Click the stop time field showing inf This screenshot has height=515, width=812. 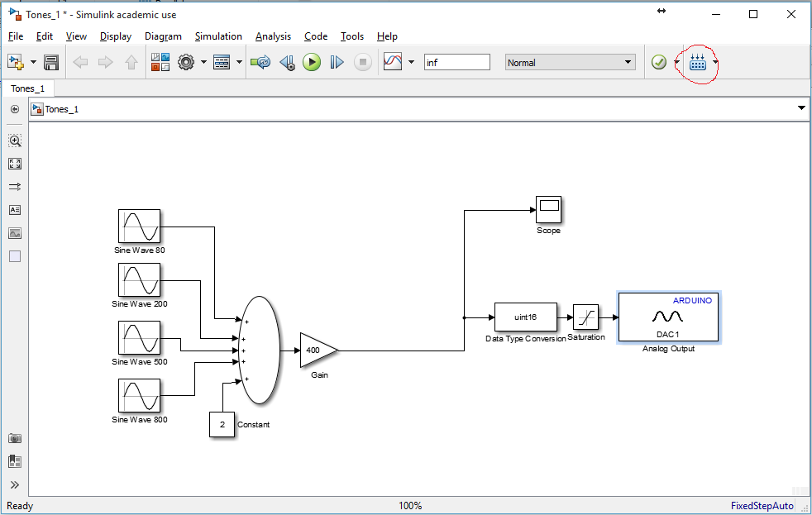pyautogui.click(x=456, y=61)
